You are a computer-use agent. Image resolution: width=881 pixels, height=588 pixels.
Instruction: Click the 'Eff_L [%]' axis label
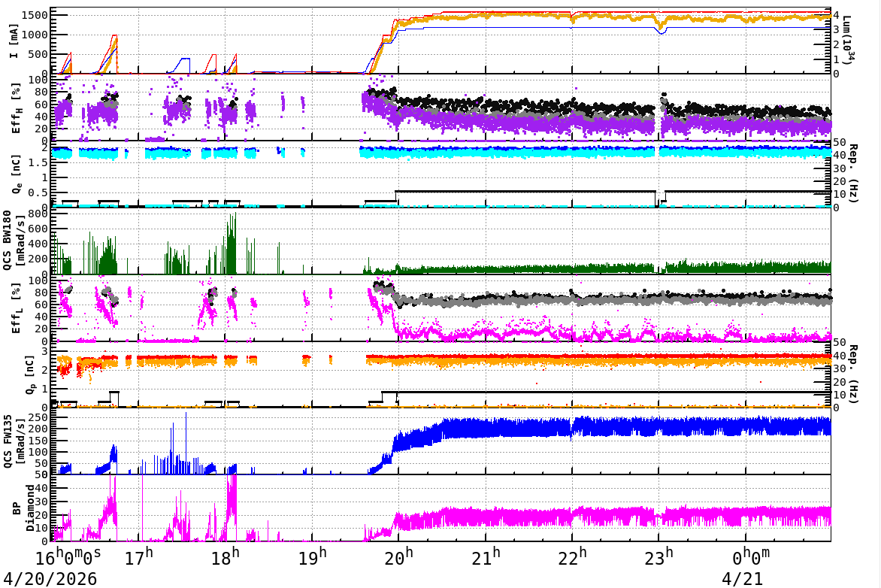coord(17,308)
